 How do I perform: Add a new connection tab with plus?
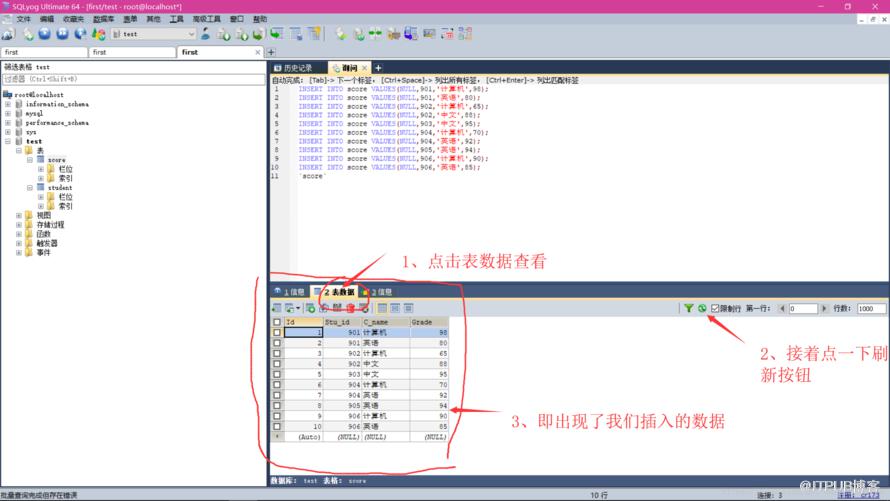tap(271, 52)
